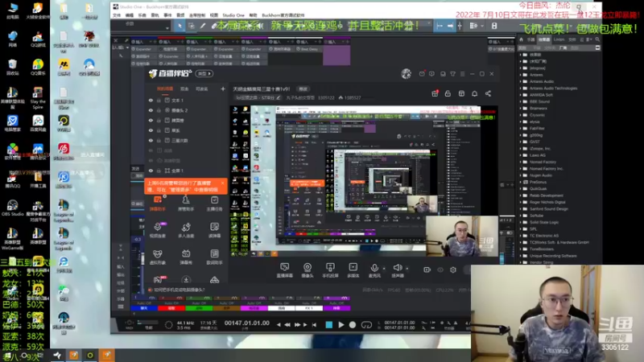644x362 pixels.
Task: Toggle the Loop button in transport
Action: tap(366, 325)
